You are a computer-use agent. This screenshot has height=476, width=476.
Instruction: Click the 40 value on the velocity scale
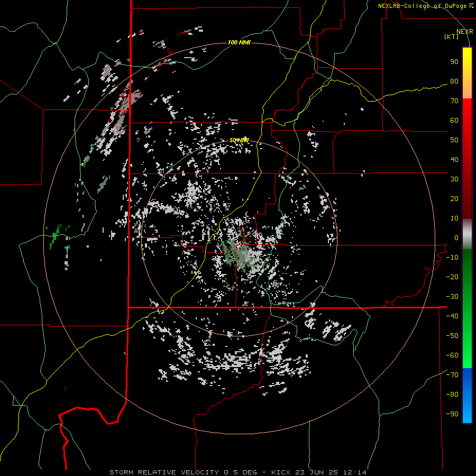pyautogui.click(x=454, y=160)
